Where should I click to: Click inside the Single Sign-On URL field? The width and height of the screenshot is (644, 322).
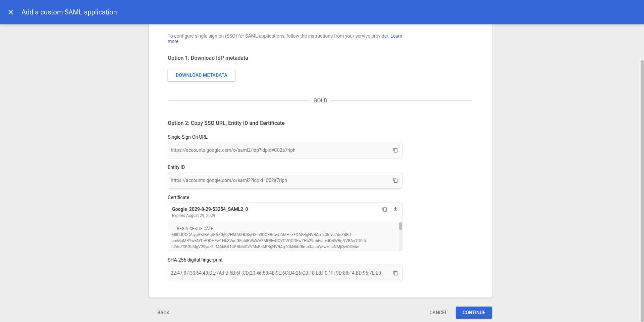coord(275,150)
